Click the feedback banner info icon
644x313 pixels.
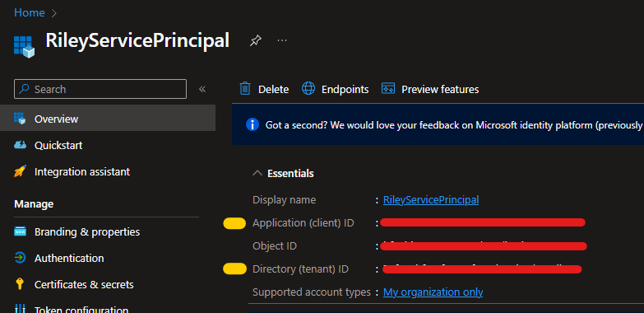pyautogui.click(x=253, y=124)
